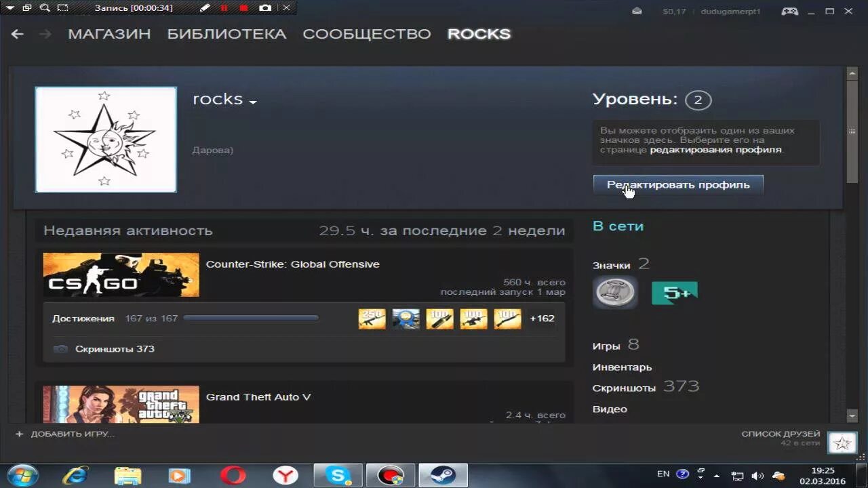Click ДОБАВИТЬ ИГРУ at the bottom

point(65,434)
